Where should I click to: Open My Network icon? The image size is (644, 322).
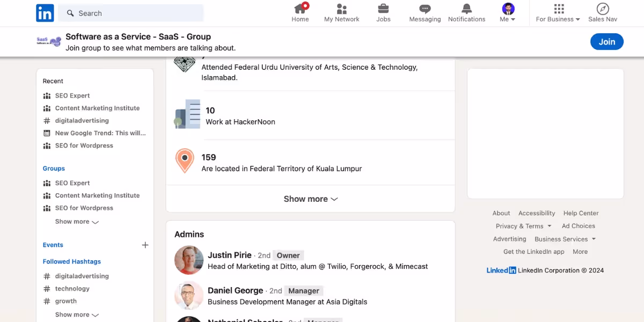[341, 9]
